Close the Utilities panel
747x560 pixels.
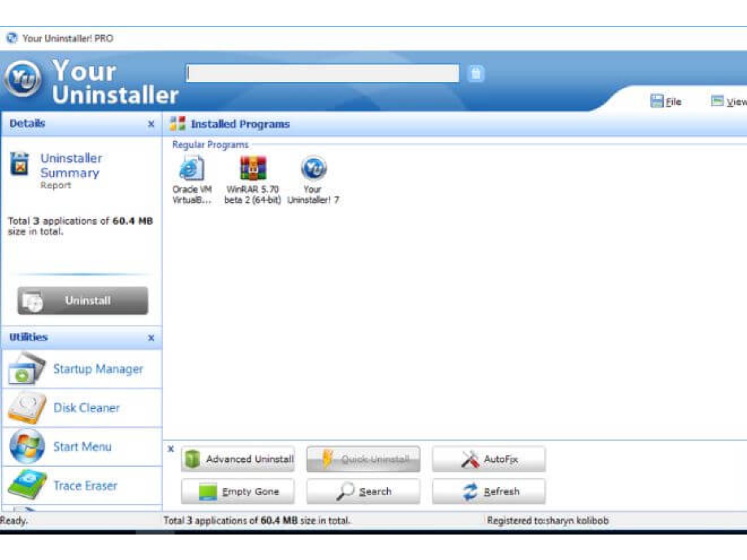(x=151, y=338)
